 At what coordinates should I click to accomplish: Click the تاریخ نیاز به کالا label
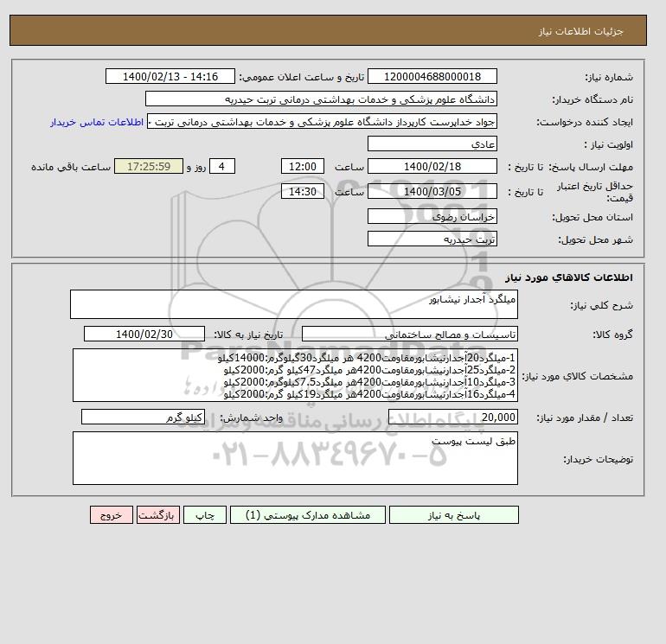tap(248, 335)
